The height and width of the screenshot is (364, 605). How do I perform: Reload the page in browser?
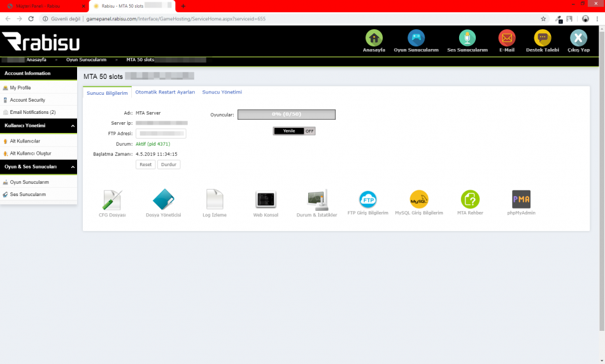pos(31,18)
